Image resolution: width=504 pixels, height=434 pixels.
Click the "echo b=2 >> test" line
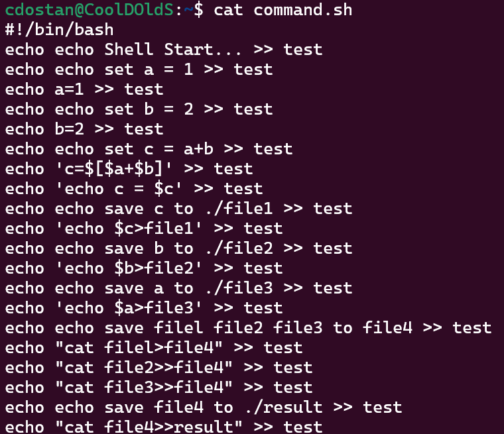(84, 129)
